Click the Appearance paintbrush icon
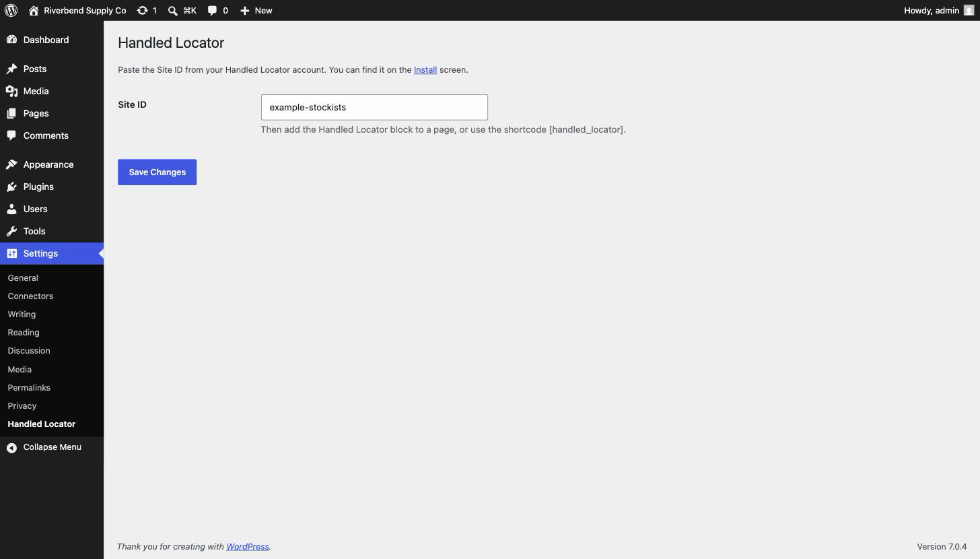980x559 pixels. (x=11, y=164)
